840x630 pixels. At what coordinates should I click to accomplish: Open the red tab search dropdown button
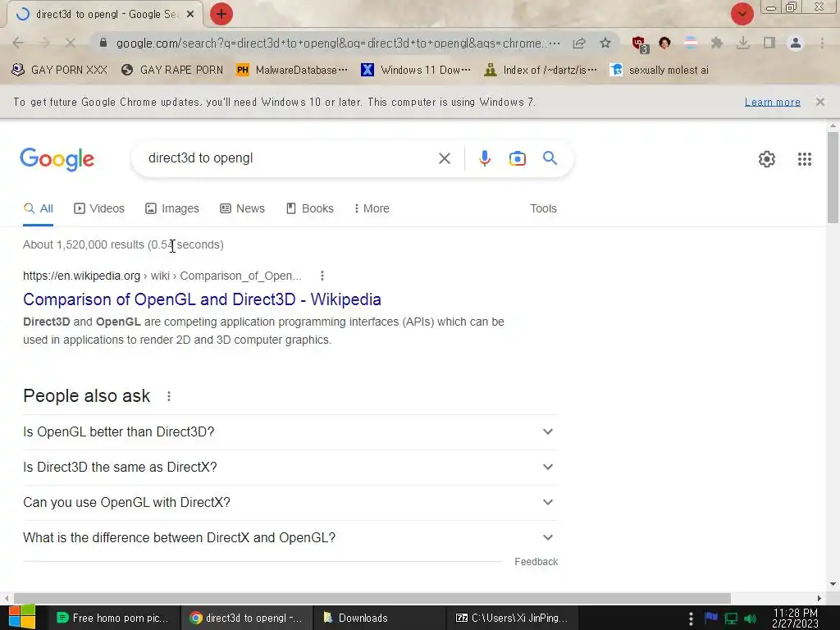point(742,14)
